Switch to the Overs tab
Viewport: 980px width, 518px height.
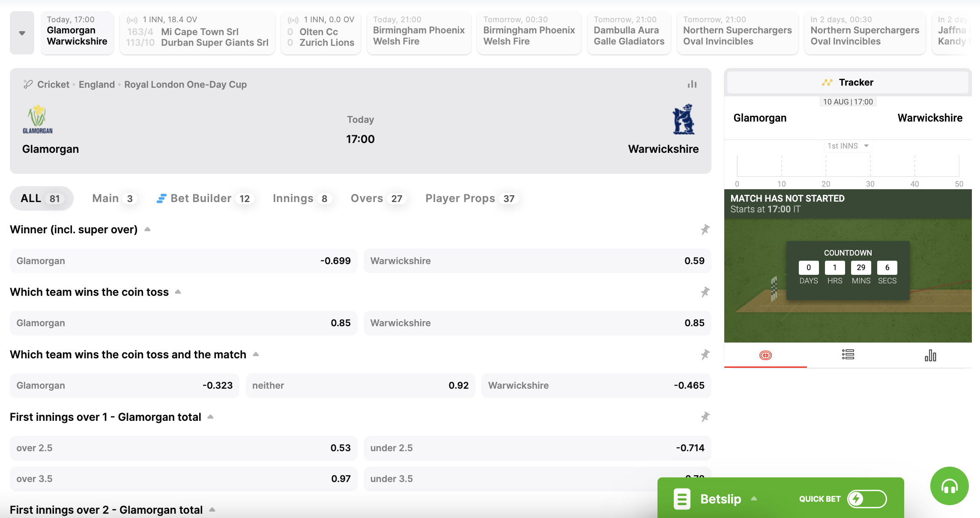point(378,199)
